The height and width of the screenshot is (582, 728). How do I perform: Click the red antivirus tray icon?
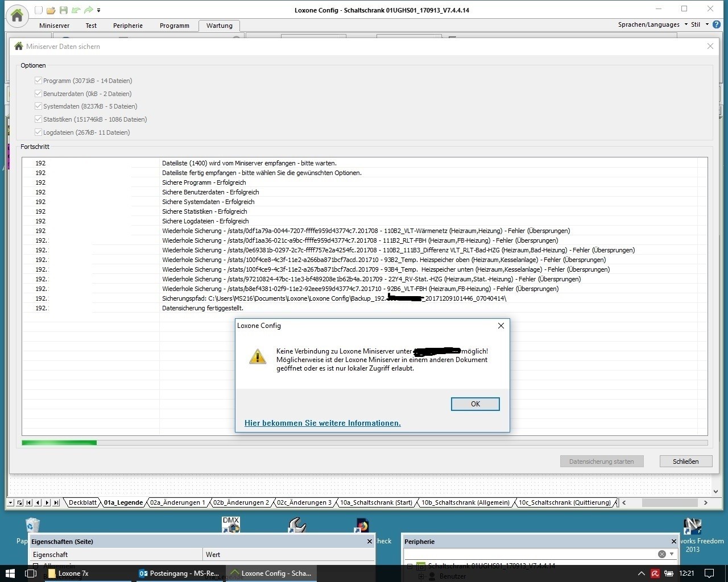tap(655, 573)
